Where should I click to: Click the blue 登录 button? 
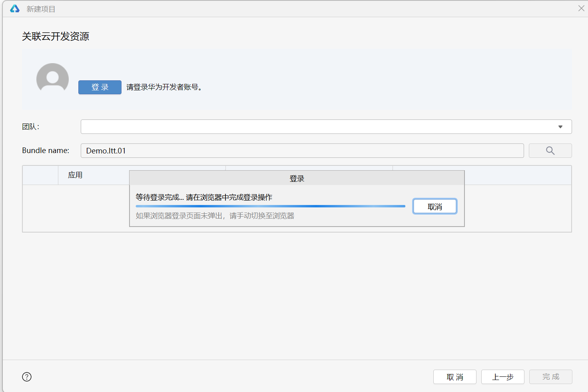pos(100,87)
